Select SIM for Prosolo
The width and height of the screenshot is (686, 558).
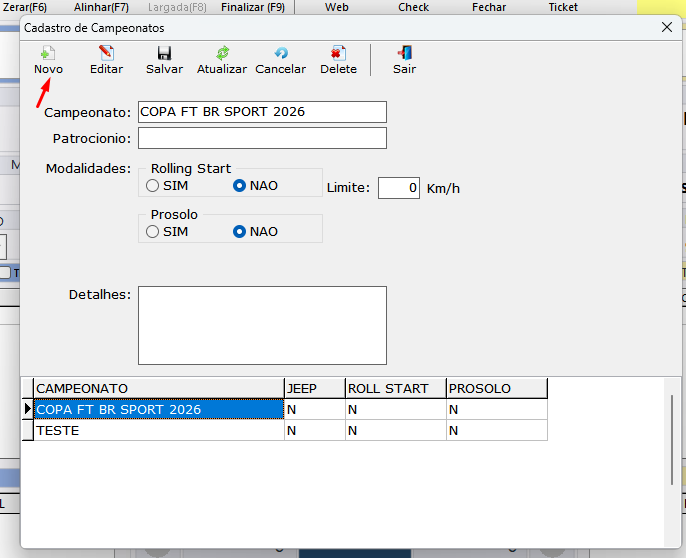tap(152, 232)
